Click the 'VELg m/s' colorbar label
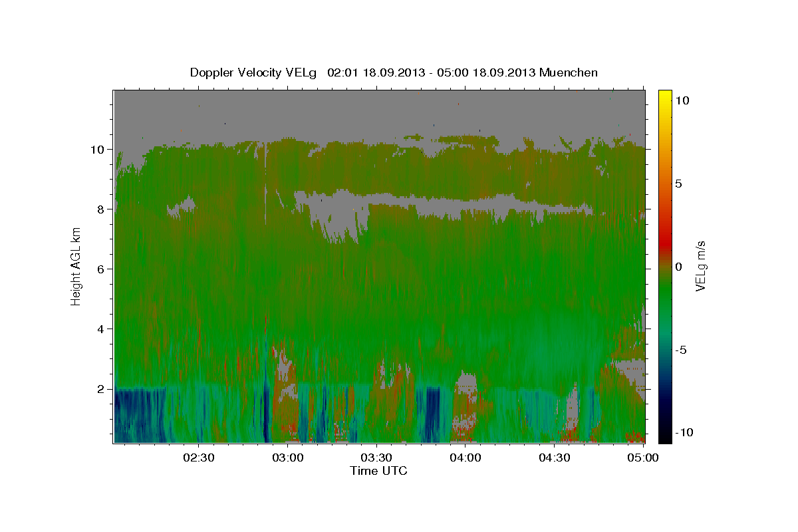 click(x=700, y=266)
